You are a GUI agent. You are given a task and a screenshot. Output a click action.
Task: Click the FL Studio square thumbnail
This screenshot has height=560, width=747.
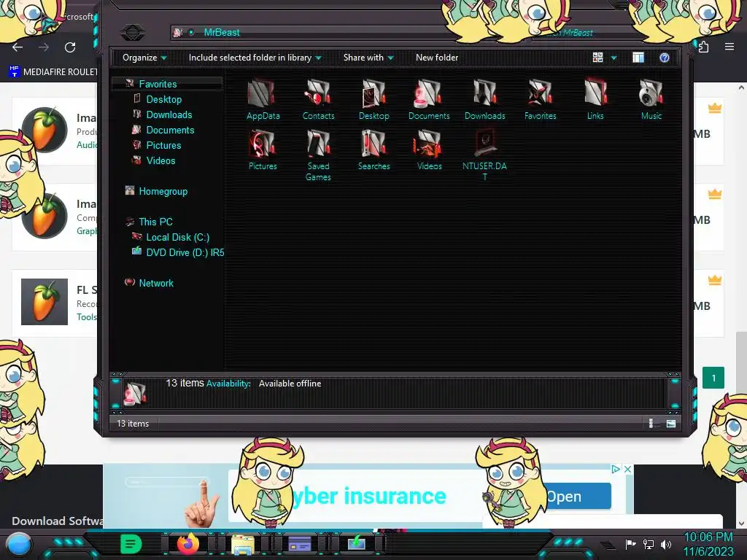tap(44, 302)
